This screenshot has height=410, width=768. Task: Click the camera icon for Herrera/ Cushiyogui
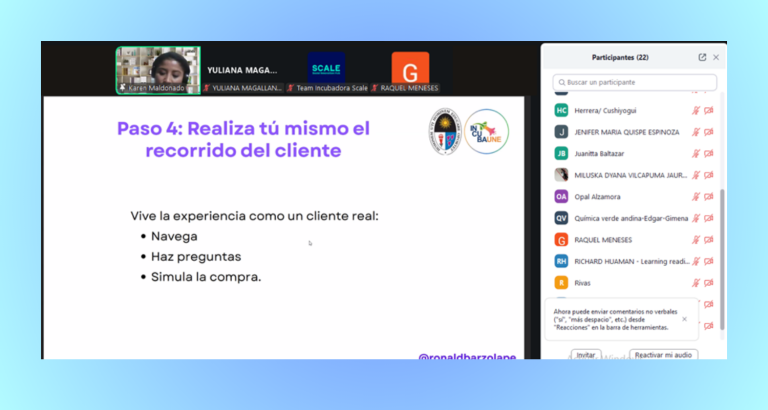709,110
